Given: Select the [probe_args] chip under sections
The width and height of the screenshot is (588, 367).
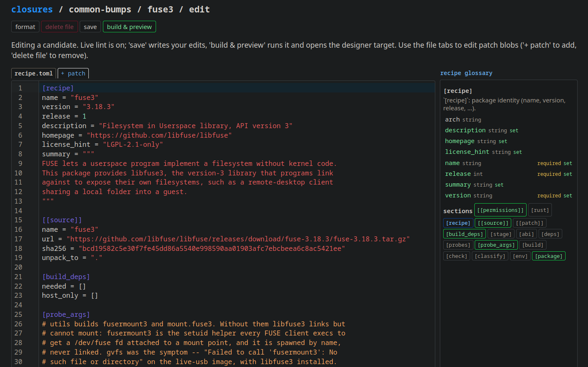Looking at the screenshot, I should click(496, 245).
